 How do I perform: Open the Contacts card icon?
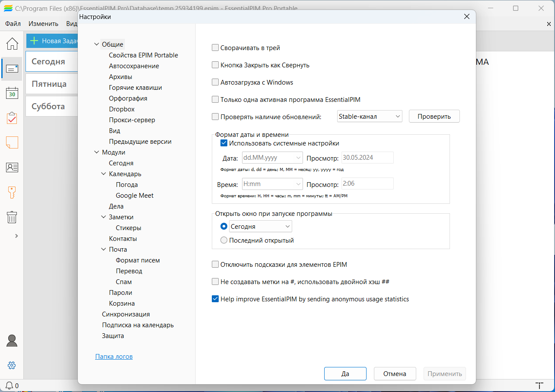pyautogui.click(x=12, y=168)
